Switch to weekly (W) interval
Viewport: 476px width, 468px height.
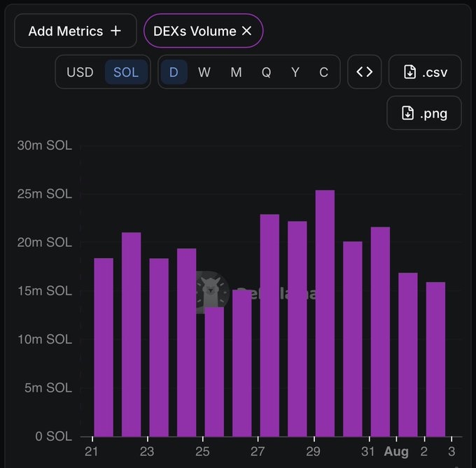click(x=204, y=72)
